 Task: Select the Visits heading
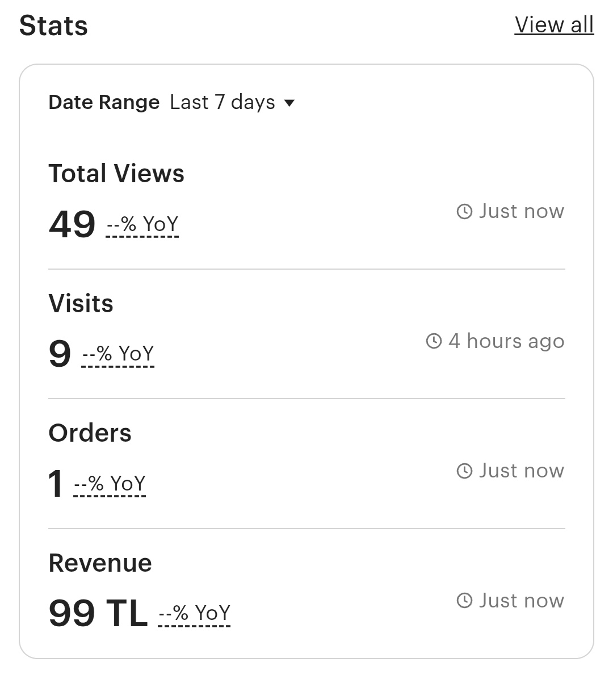(x=81, y=303)
